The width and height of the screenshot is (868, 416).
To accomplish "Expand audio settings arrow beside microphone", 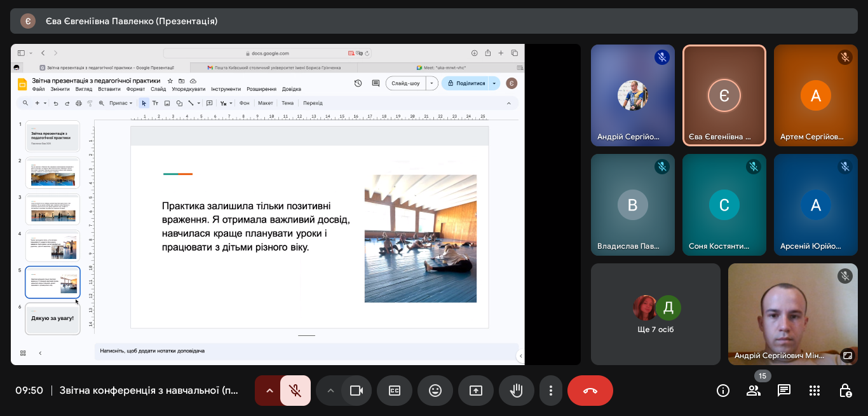I will (x=269, y=391).
